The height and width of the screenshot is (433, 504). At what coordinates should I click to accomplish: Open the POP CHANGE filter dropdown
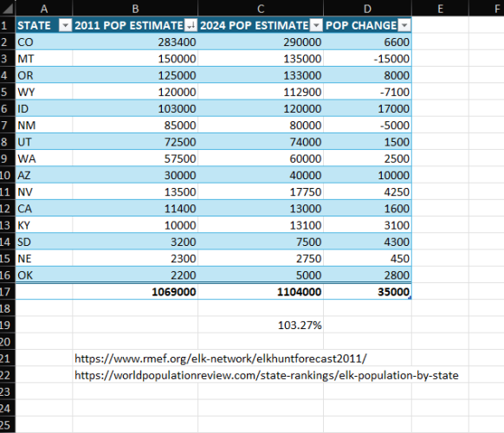pyautogui.click(x=404, y=25)
